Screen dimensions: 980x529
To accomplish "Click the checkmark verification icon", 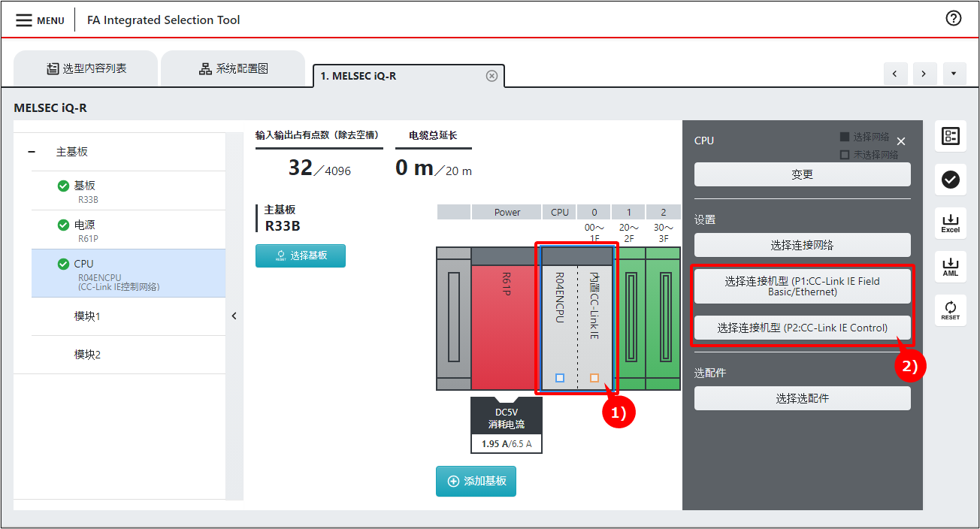I will 950,179.
